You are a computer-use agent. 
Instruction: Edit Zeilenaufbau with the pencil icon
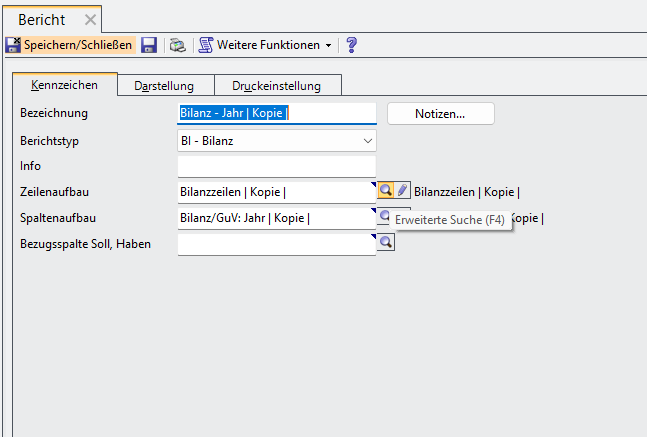coord(402,191)
